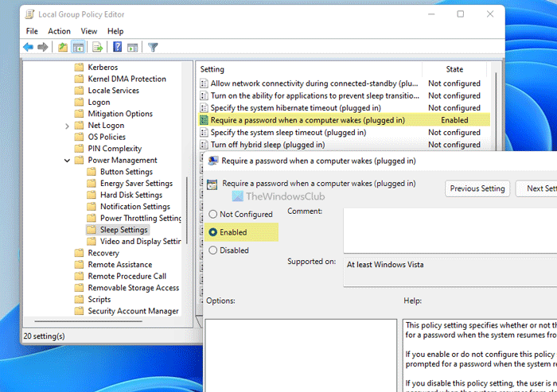Click the policy icon beside Turn off hybrid sleep
557x392 pixels.
click(204, 145)
